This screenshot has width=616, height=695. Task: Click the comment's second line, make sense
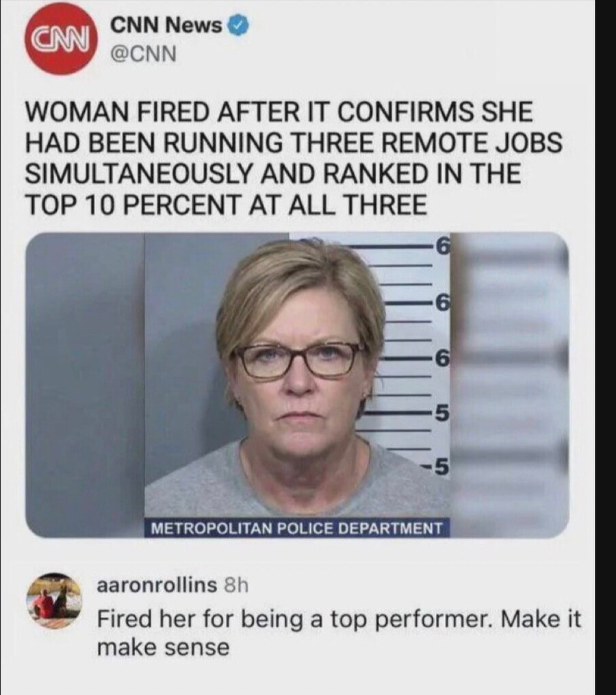click(163, 648)
